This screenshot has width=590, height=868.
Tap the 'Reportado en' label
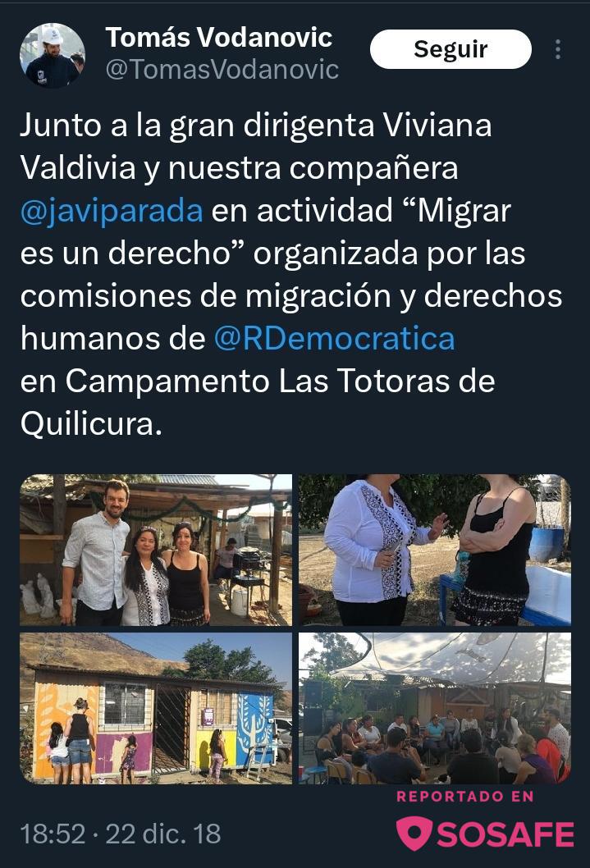[465, 797]
